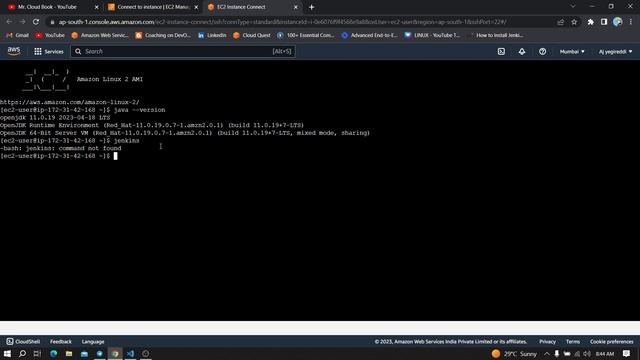Open Chrome three-dot menu

click(x=631, y=22)
